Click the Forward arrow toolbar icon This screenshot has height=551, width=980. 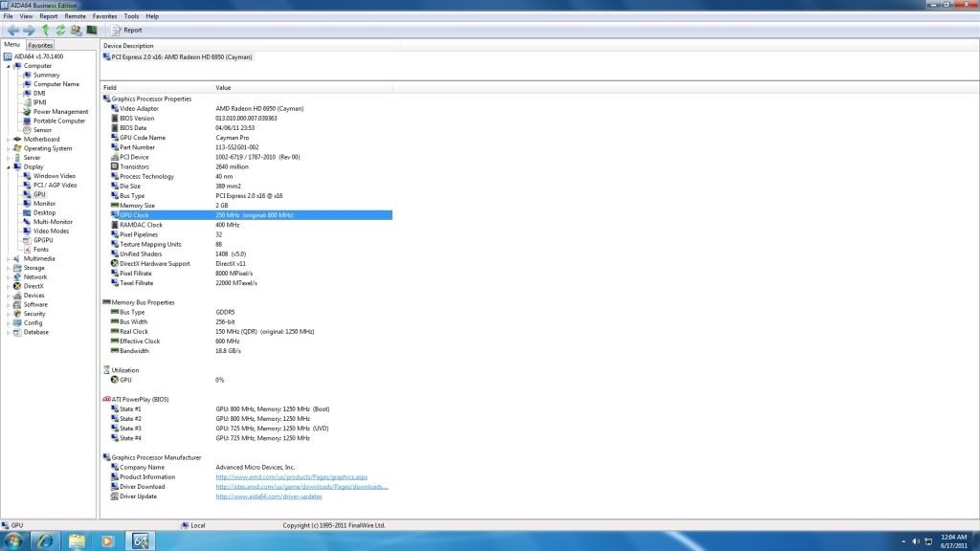coord(29,30)
